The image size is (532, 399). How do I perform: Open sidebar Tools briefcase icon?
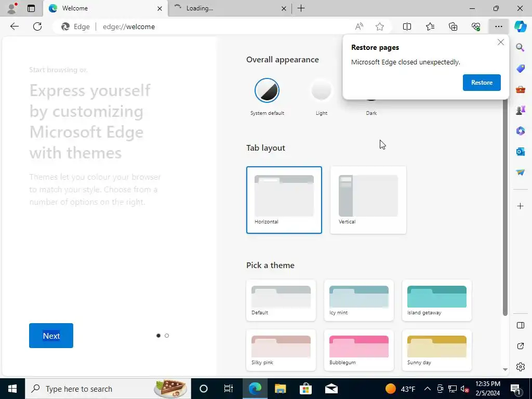click(520, 89)
